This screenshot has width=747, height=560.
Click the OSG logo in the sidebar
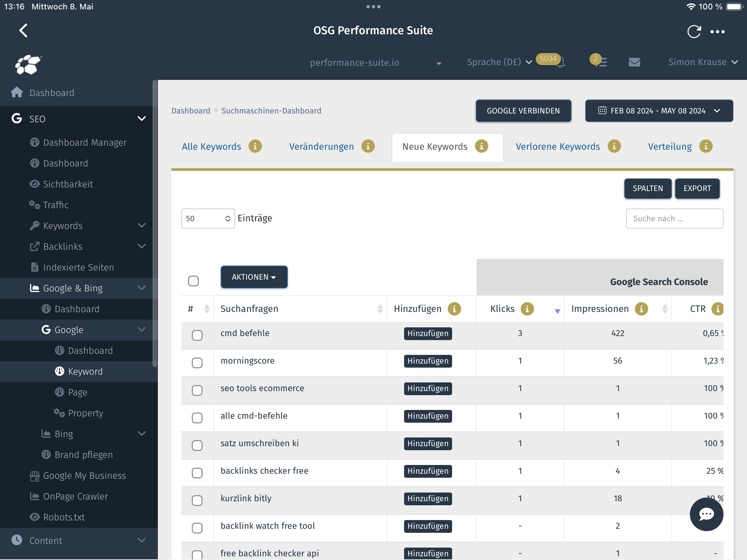click(x=28, y=64)
